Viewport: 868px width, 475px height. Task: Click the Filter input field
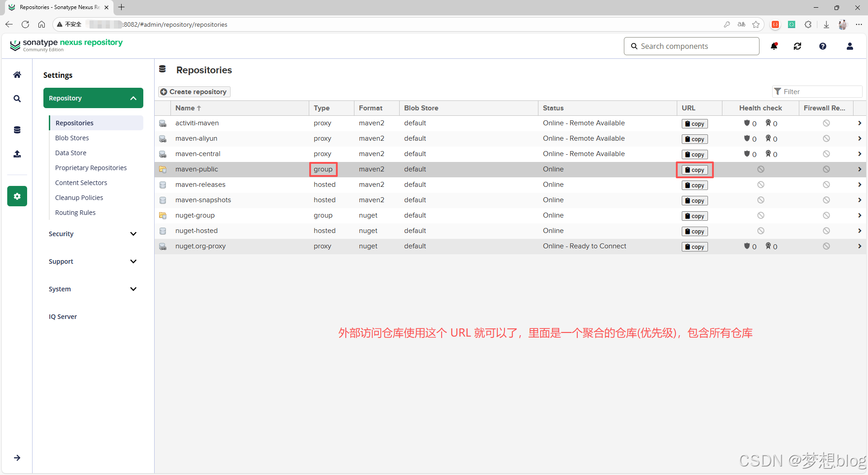pyautogui.click(x=817, y=91)
